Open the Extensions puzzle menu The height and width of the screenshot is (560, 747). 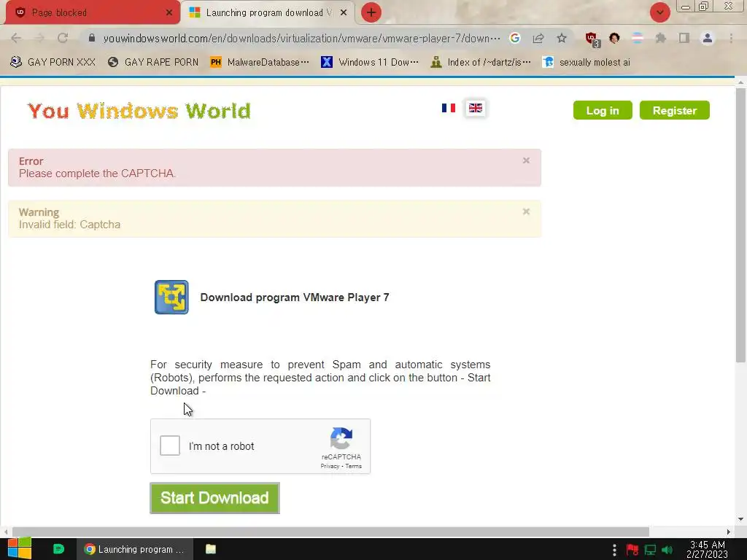point(661,38)
